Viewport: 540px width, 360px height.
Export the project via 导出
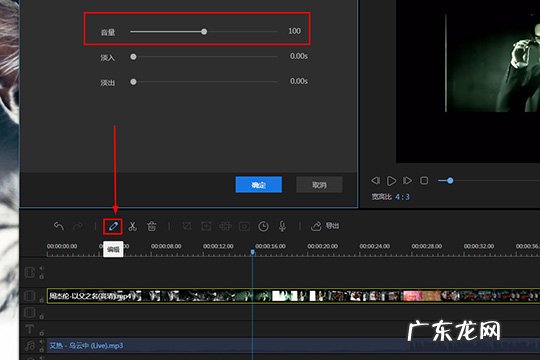click(x=325, y=226)
